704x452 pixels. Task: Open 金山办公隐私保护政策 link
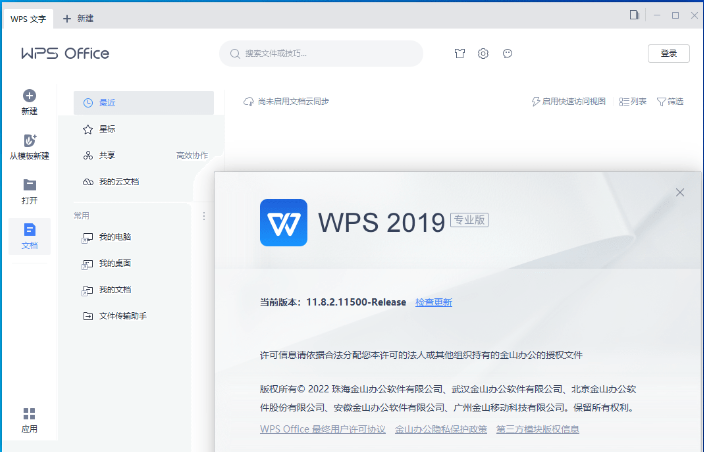441,429
